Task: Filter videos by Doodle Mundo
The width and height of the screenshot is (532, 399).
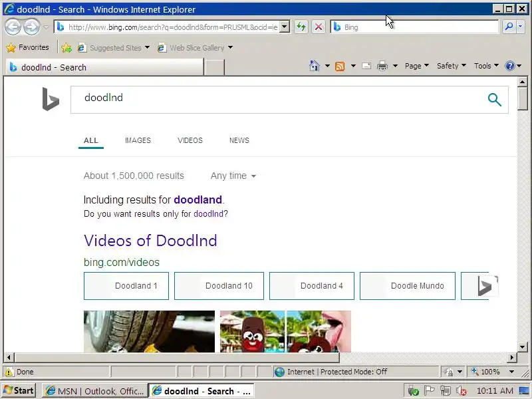Action: click(408, 286)
